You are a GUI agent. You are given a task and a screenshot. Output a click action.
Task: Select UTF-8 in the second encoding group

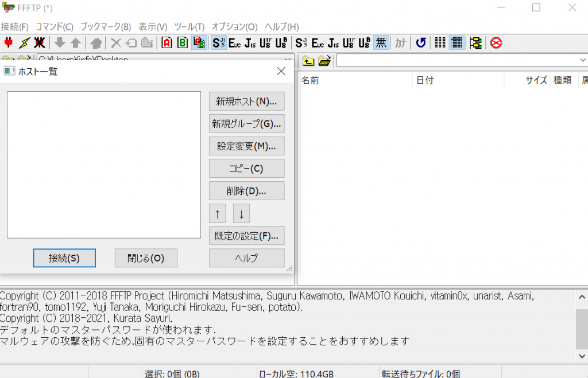pos(349,42)
